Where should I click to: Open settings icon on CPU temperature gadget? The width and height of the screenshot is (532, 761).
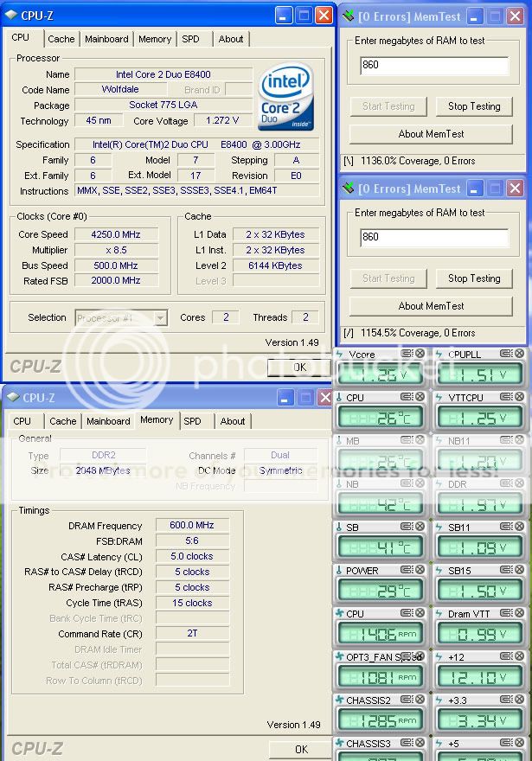pyautogui.click(x=407, y=397)
